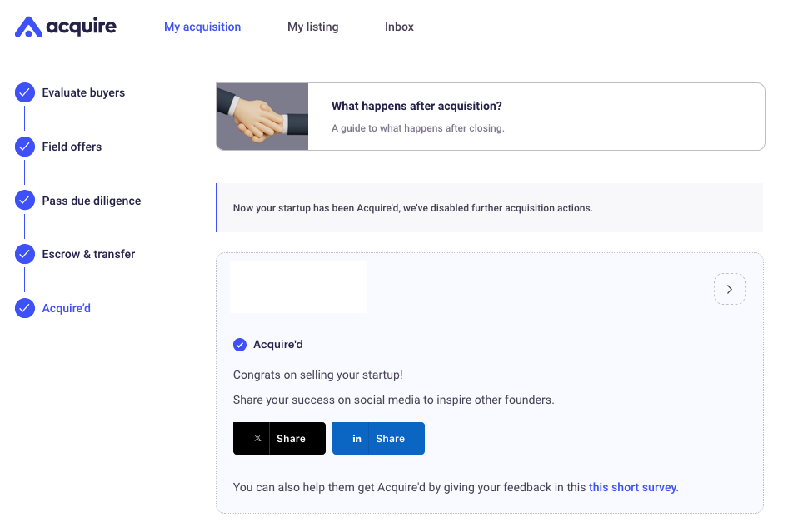Expand the listing card chevron arrow
This screenshot has height=532, width=803.
[729, 289]
